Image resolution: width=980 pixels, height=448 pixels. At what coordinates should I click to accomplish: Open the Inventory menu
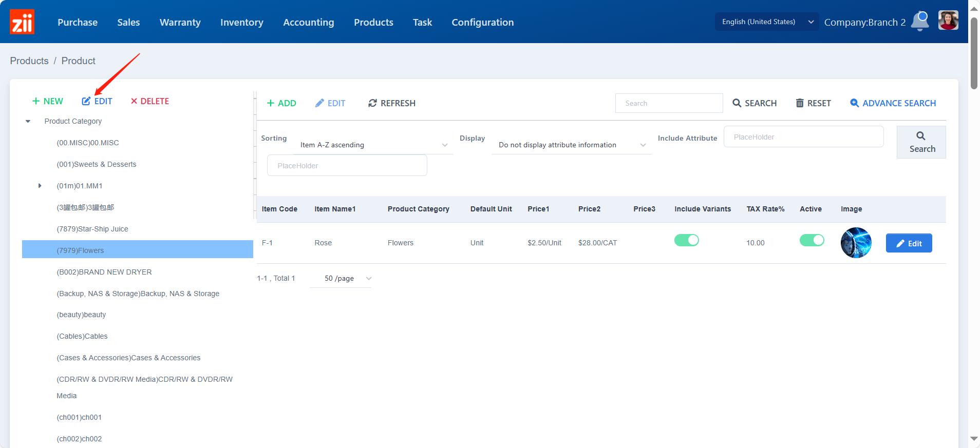(x=241, y=22)
